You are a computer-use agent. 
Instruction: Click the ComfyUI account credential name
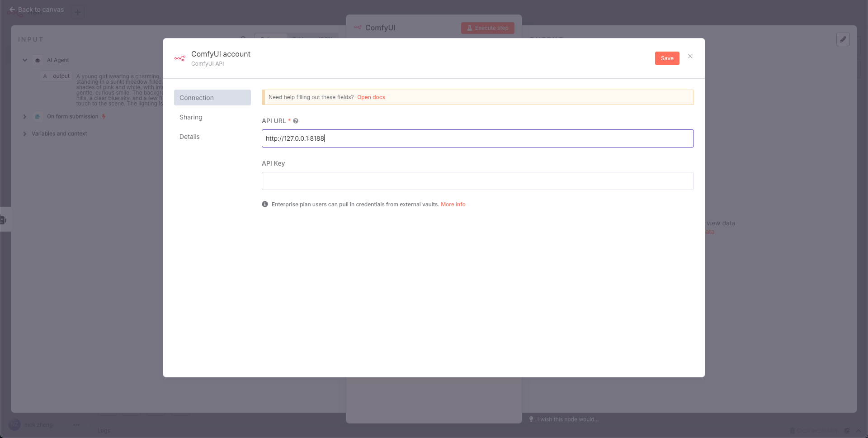click(x=221, y=54)
